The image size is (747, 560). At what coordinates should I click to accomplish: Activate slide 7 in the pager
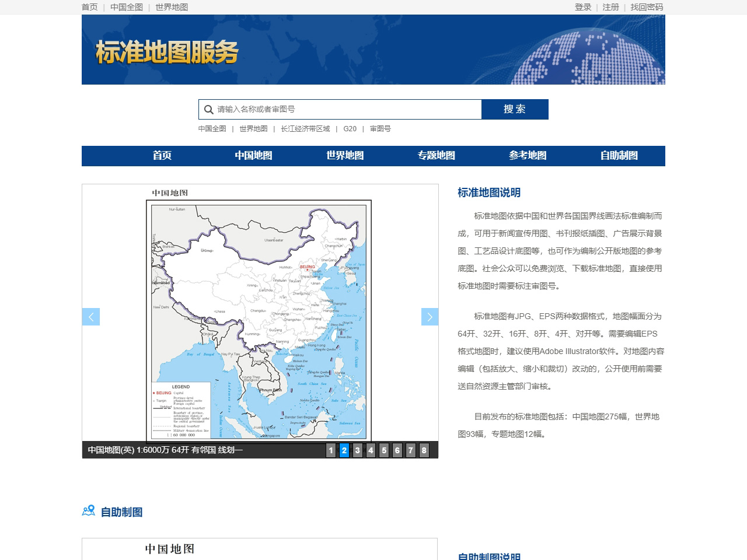(x=411, y=450)
